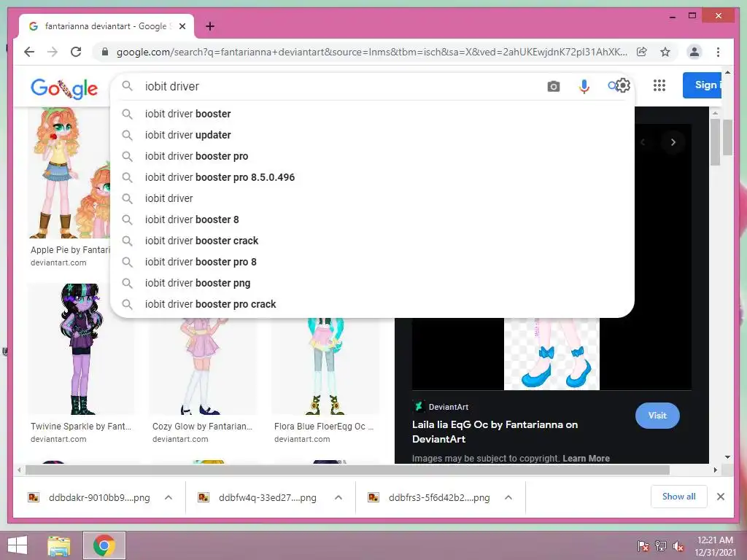Close the fantarianna deviantart tab
Screen dimensions: 747x560
tap(182, 26)
